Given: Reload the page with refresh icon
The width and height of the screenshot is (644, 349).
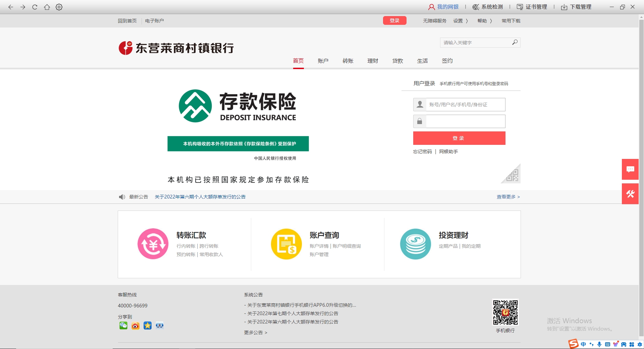Looking at the screenshot, I should pyautogui.click(x=35, y=7).
